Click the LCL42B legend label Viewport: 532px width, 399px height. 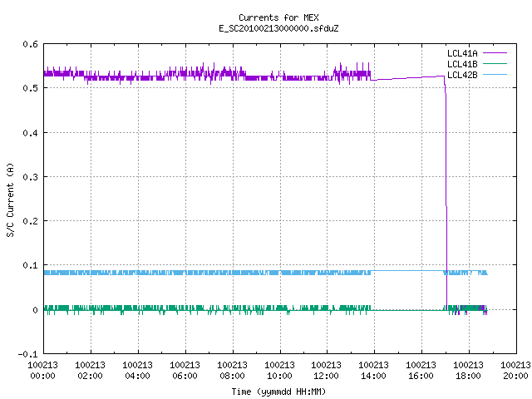tap(462, 75)
